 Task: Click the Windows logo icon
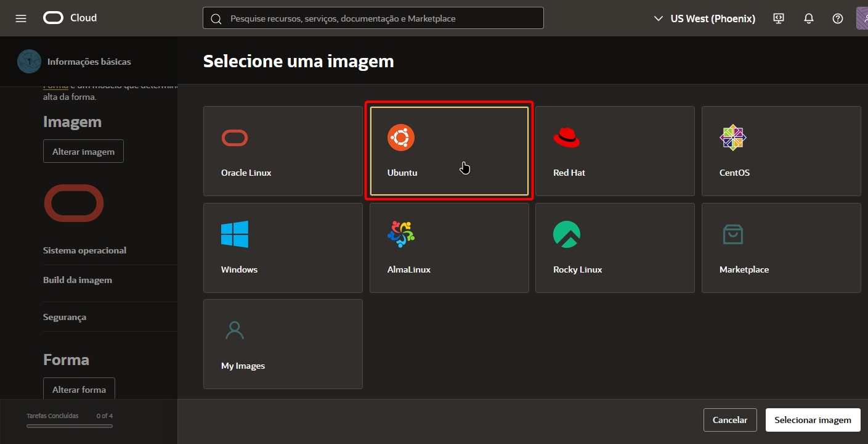tap(235, 234)
